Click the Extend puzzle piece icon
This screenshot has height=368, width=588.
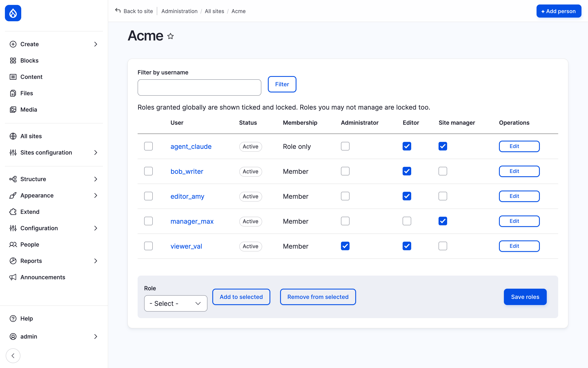(x=13, y=212)
